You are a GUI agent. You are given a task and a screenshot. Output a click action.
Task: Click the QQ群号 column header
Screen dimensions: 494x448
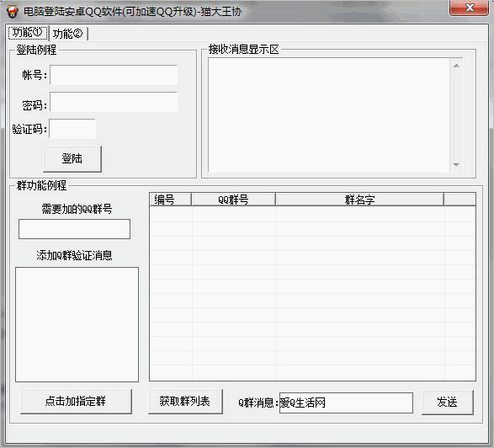coord(233,200)
